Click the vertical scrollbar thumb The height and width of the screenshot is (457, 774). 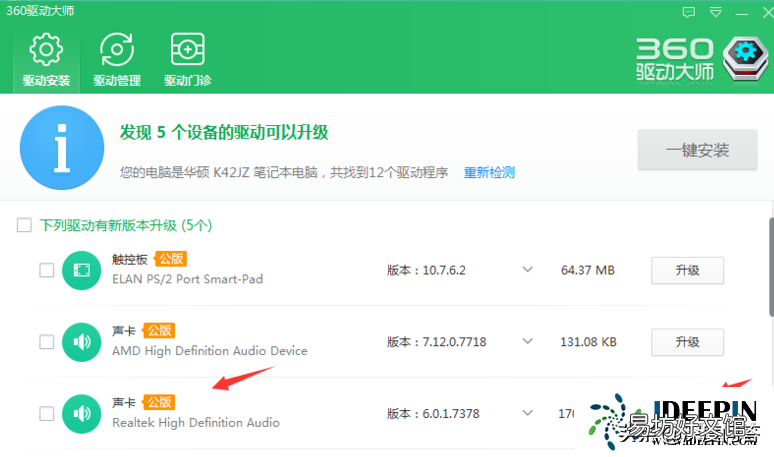[771, 267]
